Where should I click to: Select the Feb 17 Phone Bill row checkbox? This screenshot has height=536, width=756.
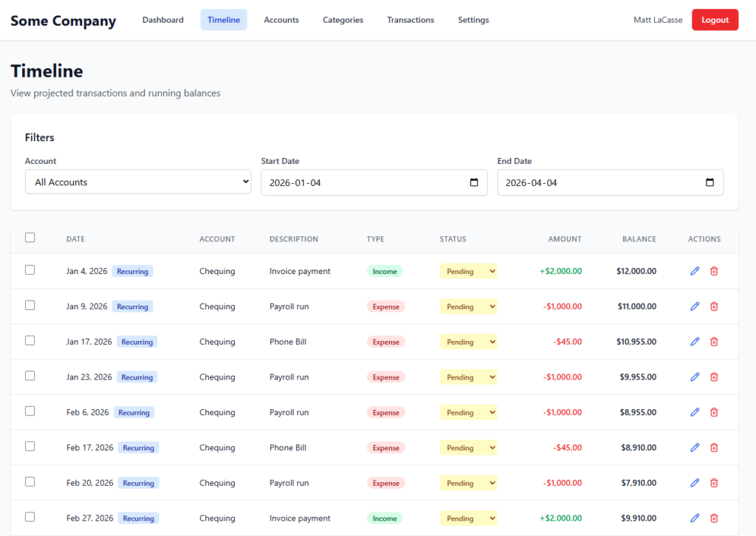click(30, 447)
